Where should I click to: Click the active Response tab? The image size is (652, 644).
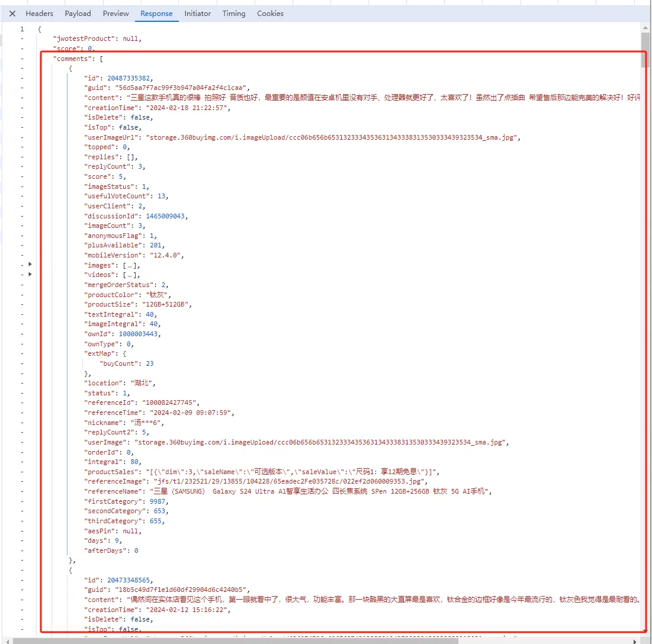(156, 14)
